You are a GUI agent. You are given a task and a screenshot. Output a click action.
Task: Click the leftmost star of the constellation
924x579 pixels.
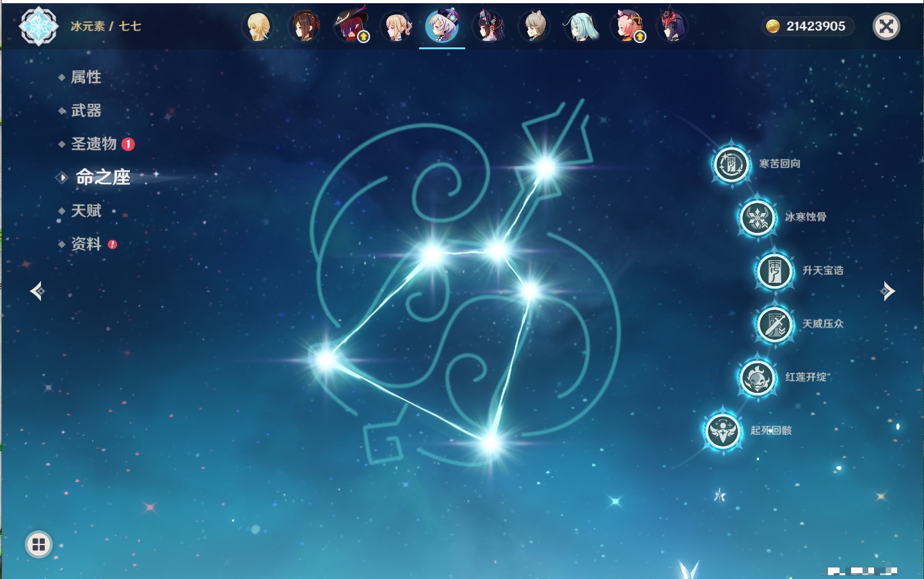click(325, 360)
